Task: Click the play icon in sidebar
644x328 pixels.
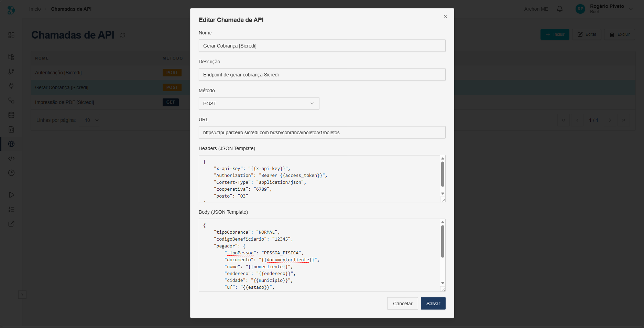Action: 11,195
